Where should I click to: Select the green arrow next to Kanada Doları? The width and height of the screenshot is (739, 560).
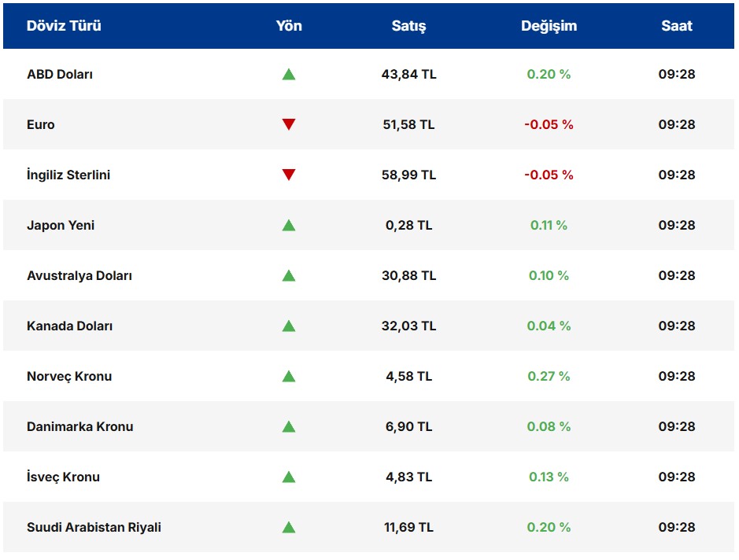tap(290, 326)
